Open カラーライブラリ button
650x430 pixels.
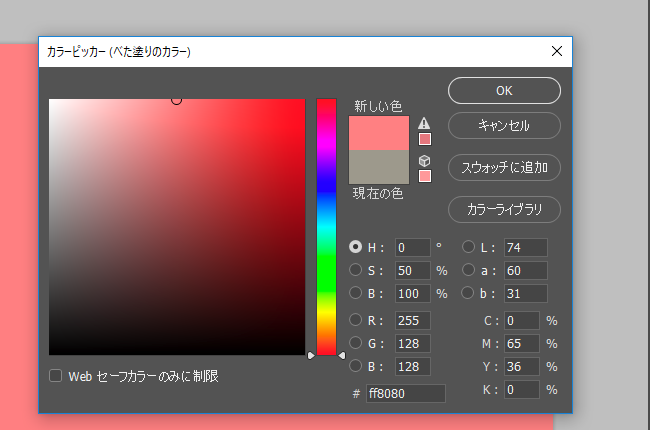(x=504, y=209)
